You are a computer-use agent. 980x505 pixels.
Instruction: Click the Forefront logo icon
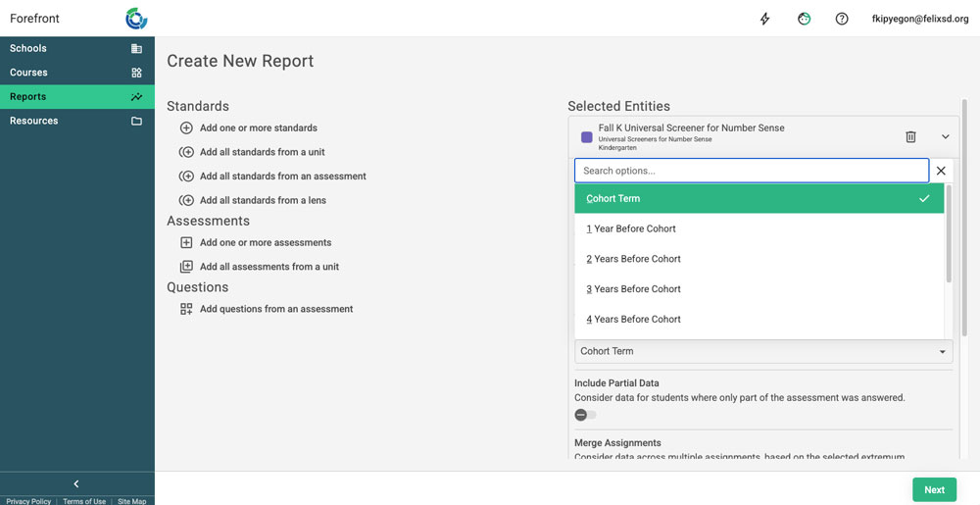pyautogui.click(x=136, y=19)
